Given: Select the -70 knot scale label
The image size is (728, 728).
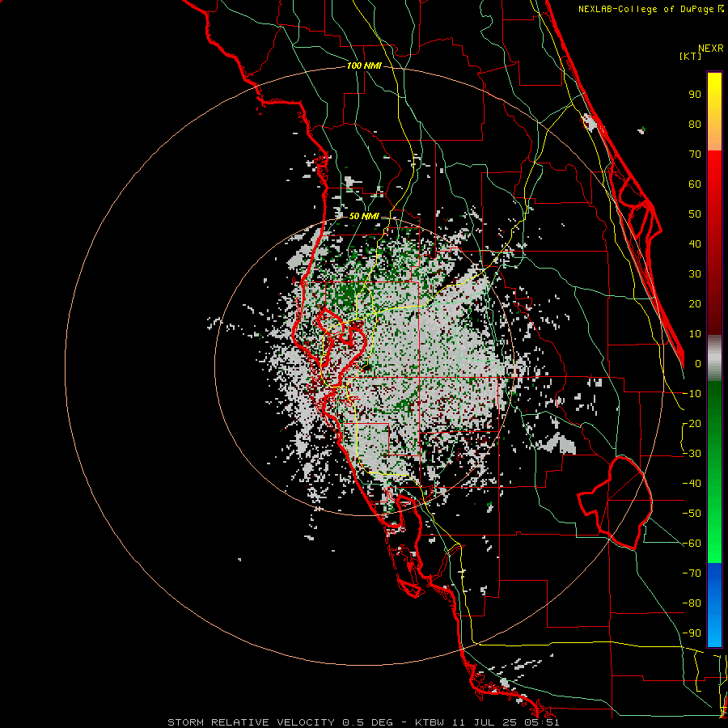Looking at the screenshot, I should 692,573.
